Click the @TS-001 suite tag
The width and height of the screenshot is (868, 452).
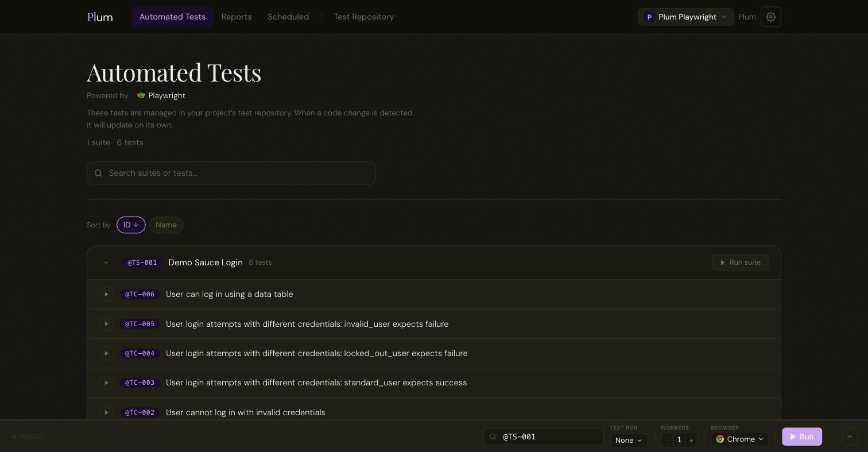coord(142,262)
